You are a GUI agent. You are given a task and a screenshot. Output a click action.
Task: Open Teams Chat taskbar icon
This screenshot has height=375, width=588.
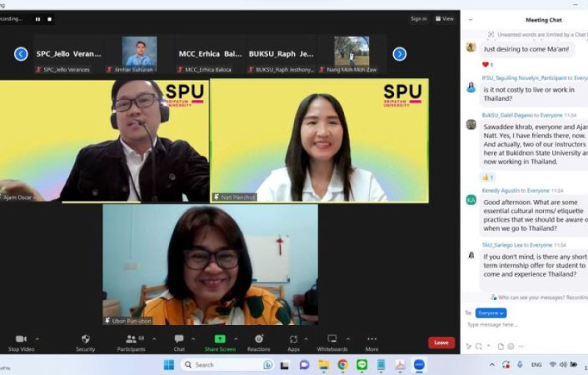coord(304,365)
